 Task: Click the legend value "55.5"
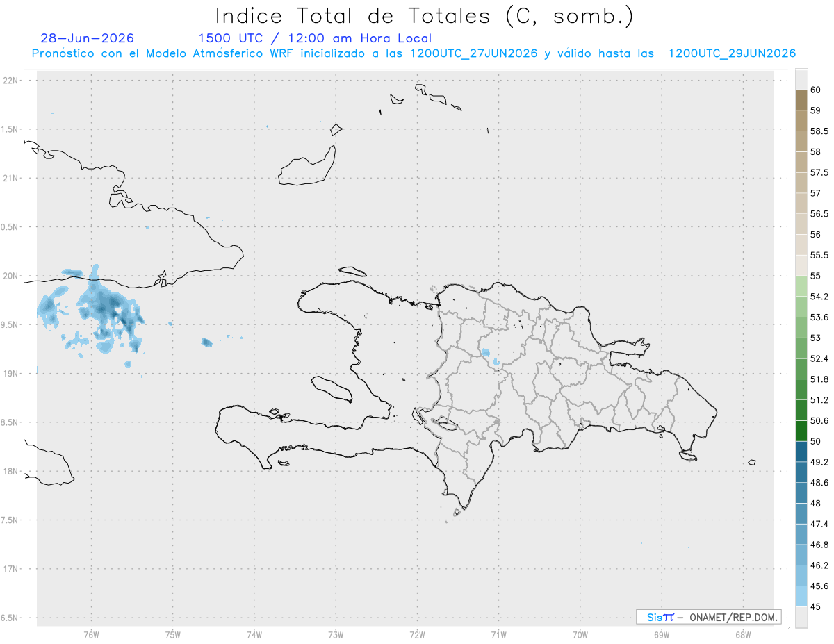click(819, 255)
